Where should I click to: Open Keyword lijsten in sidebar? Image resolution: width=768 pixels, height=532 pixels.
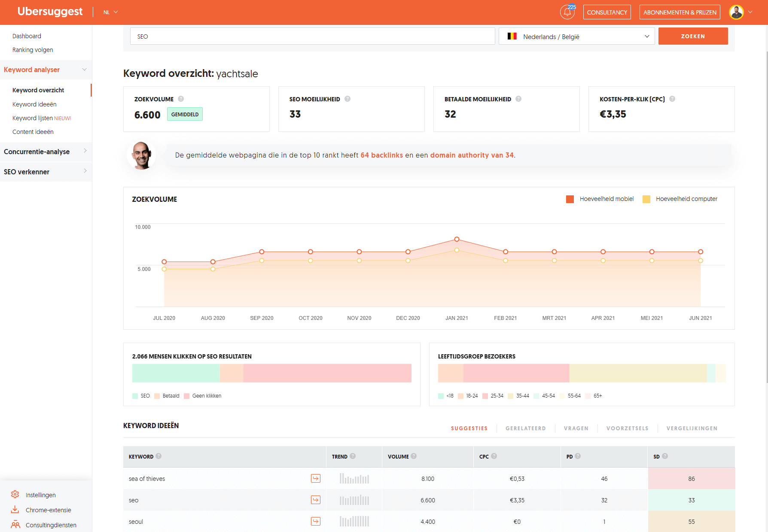(42, 118)
